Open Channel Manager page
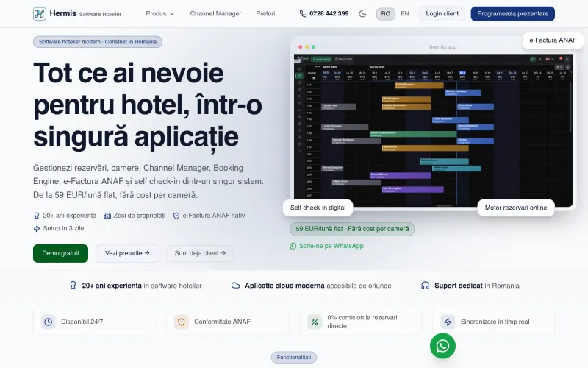Image resolution: width=588 pixels, height=368 pixels. [215, 13]
